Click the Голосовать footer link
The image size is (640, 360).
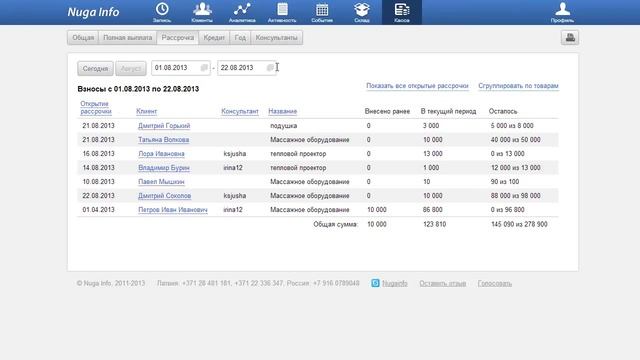pyautogui.click(x=495, y=283)
